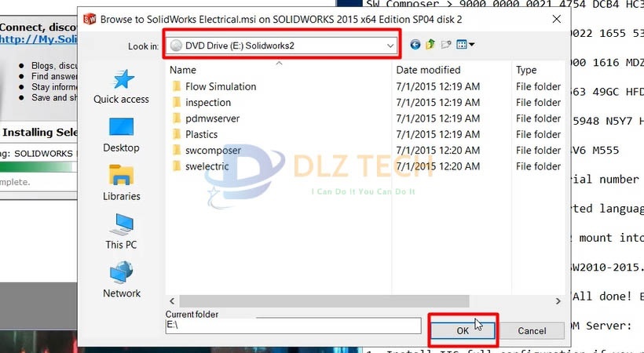Open the View Menu icon
This screenshot has height=353, width=644.
tap(462, 45)
